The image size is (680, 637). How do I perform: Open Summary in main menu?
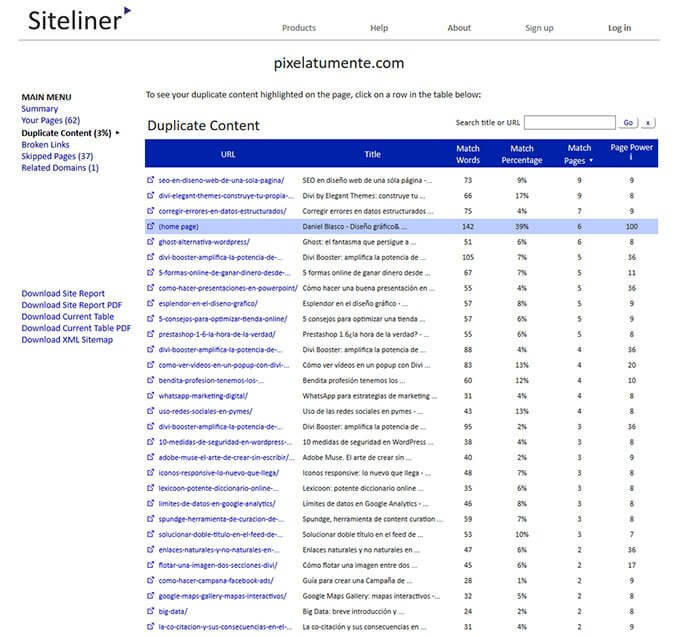(x=39, y=109)
